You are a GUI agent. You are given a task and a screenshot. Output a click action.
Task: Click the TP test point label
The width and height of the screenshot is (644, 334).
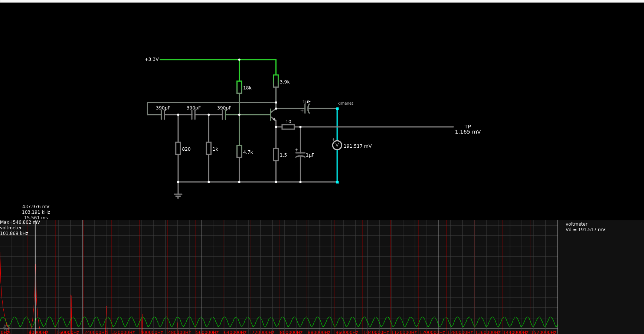tap(468, 127)
